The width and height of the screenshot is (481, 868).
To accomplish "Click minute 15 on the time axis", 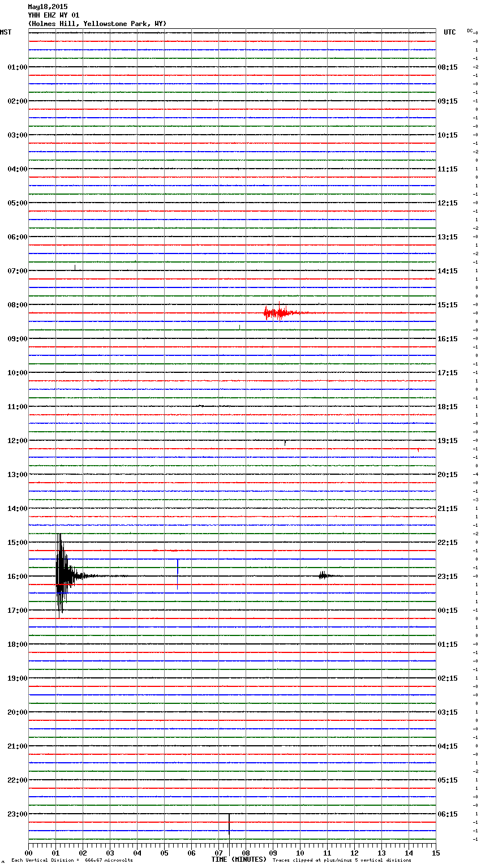I will (436, 853).
